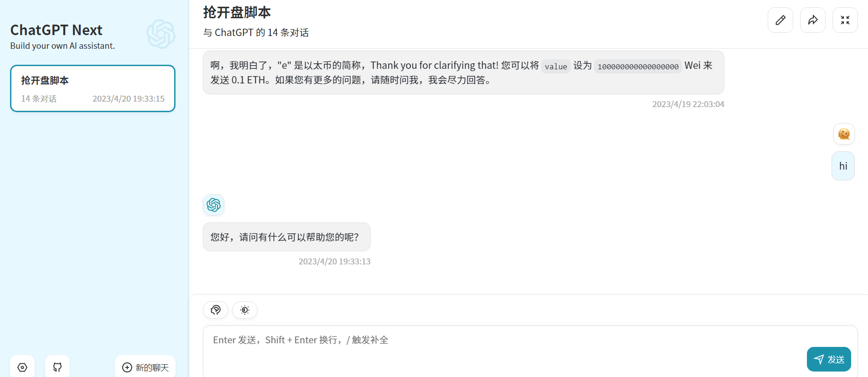Open the chat header menu area
868x377 pixels.
(x=255, y=32)
